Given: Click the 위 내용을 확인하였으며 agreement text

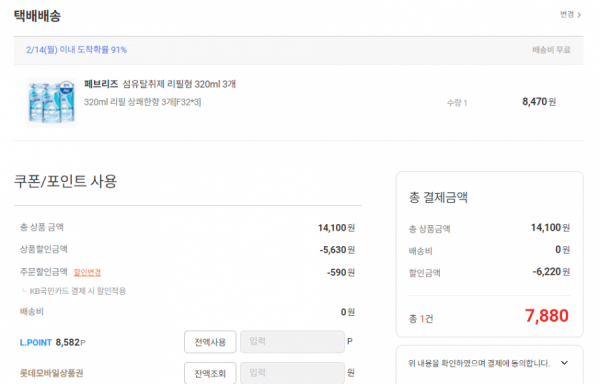Looking at the screenshot, I should 479,363.
